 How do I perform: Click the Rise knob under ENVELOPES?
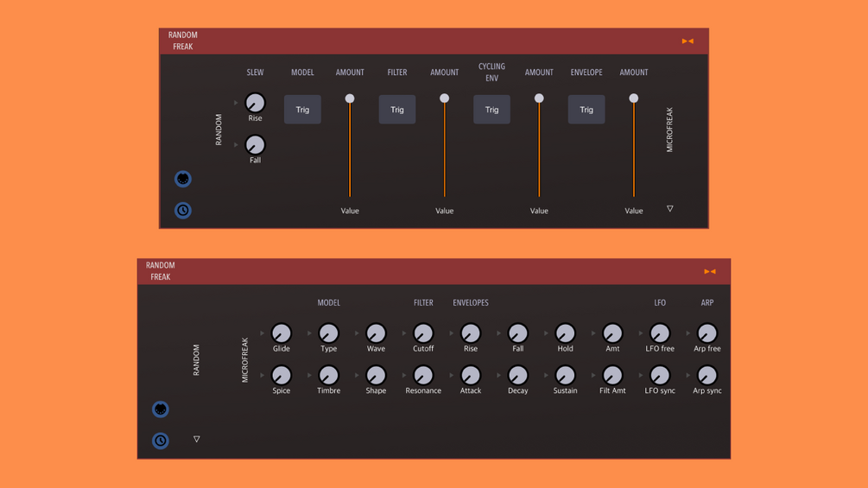click(471, 333)
